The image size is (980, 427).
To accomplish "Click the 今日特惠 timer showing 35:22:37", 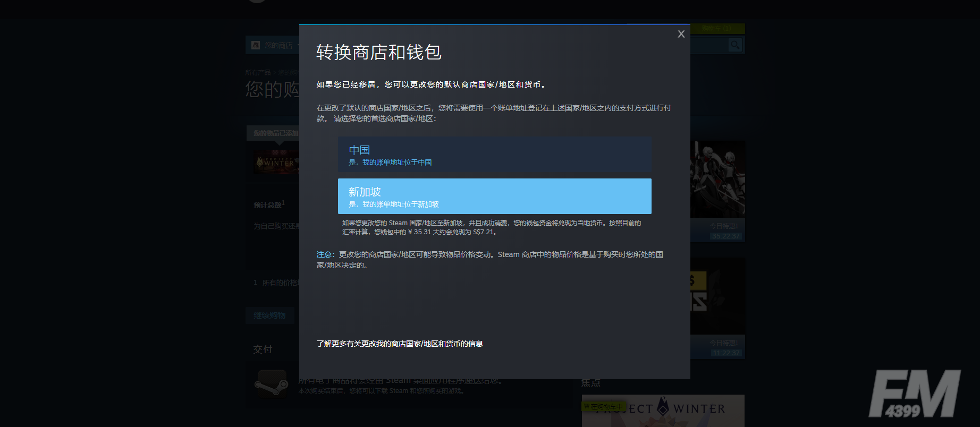I will 725,236.
